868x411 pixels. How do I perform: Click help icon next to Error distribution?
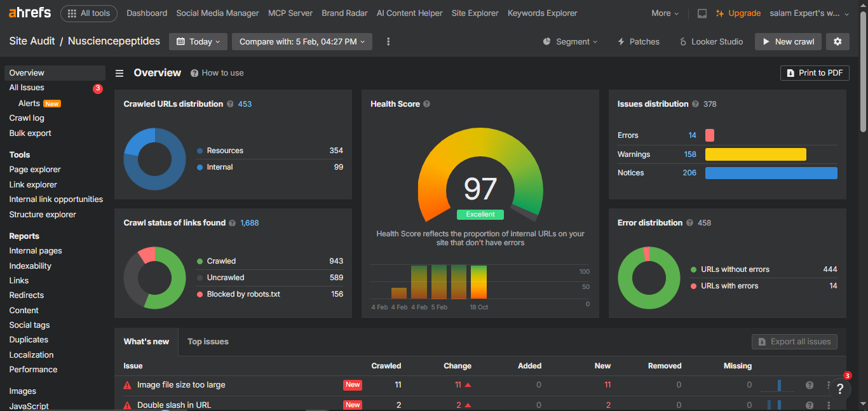pyautogui.click(x=689, y=223)
